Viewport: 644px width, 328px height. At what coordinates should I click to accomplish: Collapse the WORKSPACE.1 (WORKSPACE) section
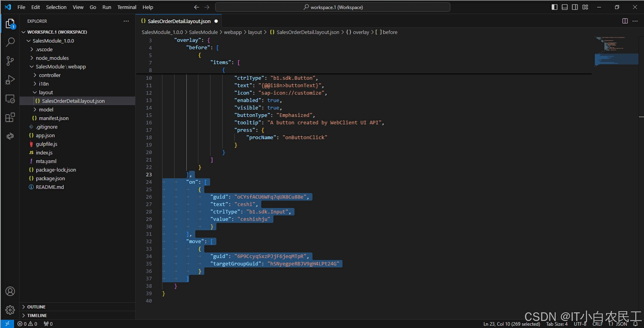coord(77,32)
